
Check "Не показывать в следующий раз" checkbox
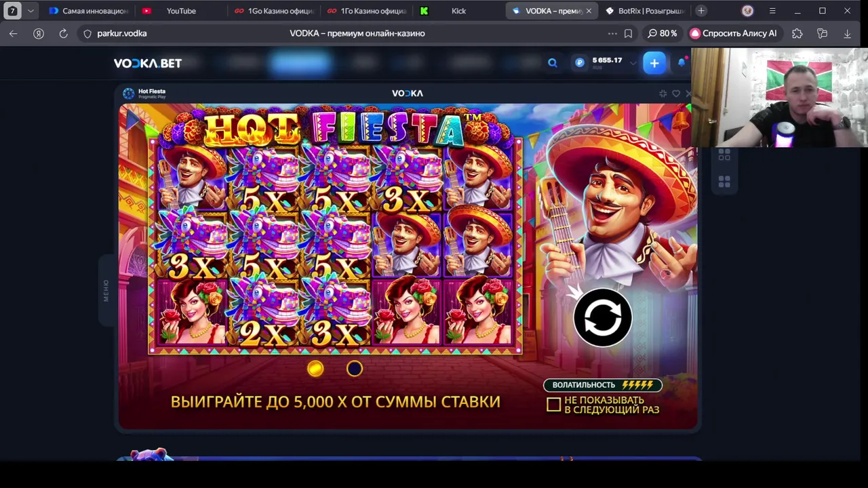pyautogui.click(x=553, y=405)
